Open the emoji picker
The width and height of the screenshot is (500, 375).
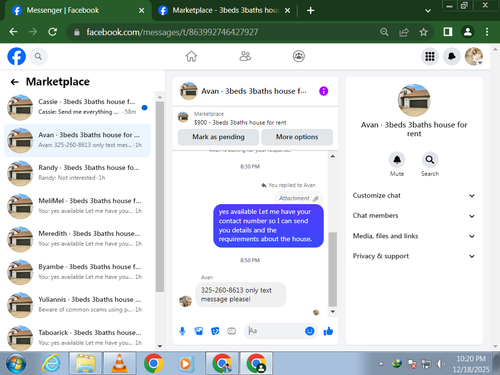310,331
